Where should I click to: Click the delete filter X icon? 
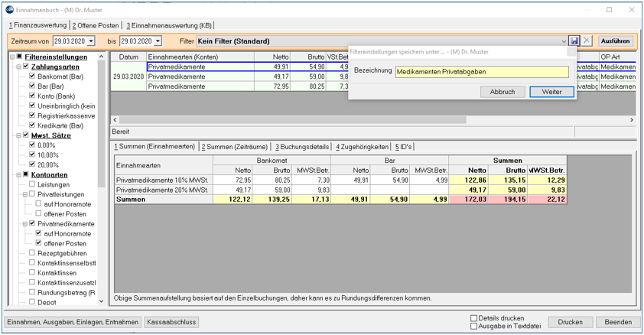[x=587, y=41]
